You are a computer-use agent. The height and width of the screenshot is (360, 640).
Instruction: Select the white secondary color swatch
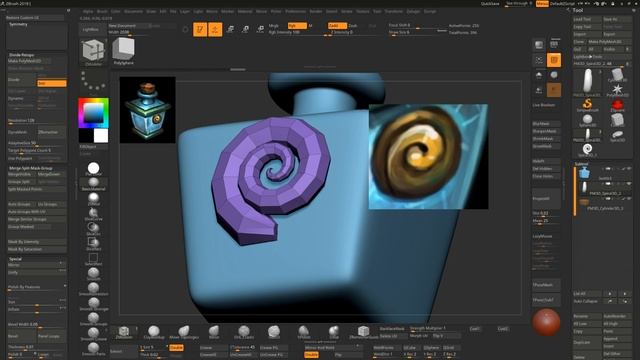point(101,136)
